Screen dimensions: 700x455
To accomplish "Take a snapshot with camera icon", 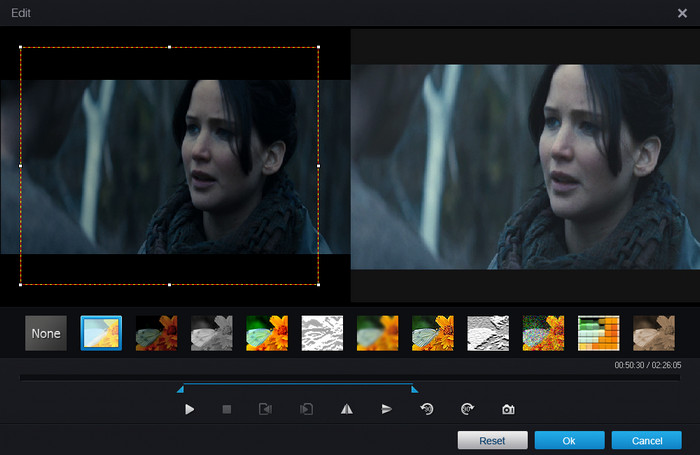I will 508,409.
